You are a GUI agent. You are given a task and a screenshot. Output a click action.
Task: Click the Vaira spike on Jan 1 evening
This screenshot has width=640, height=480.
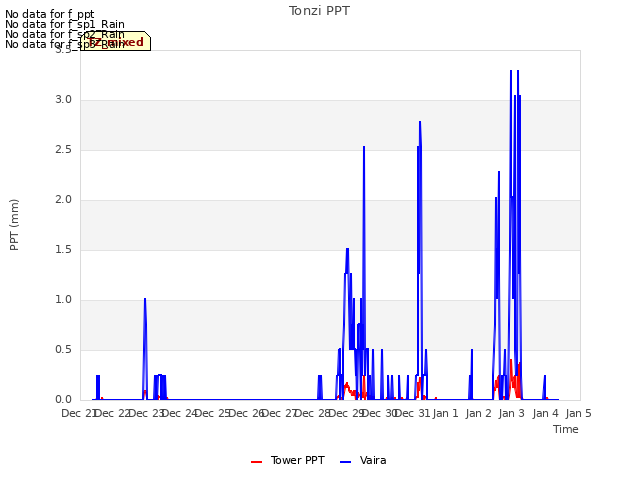(x=472, y=350)
